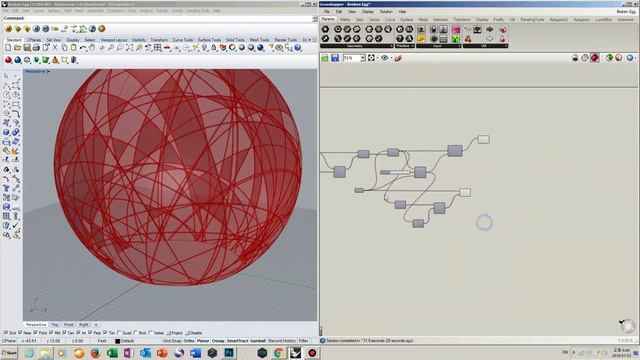Click Windows Start button
The height and width of the screenshot is (360, 640).
pyautogui.click(x=9, y=353)
